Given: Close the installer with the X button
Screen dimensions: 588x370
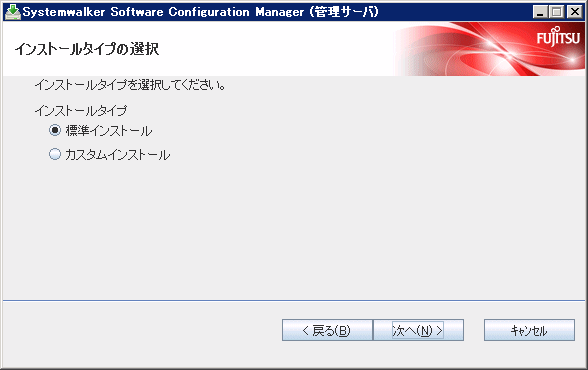Looking at the screenshot, I should click(574, 12).
